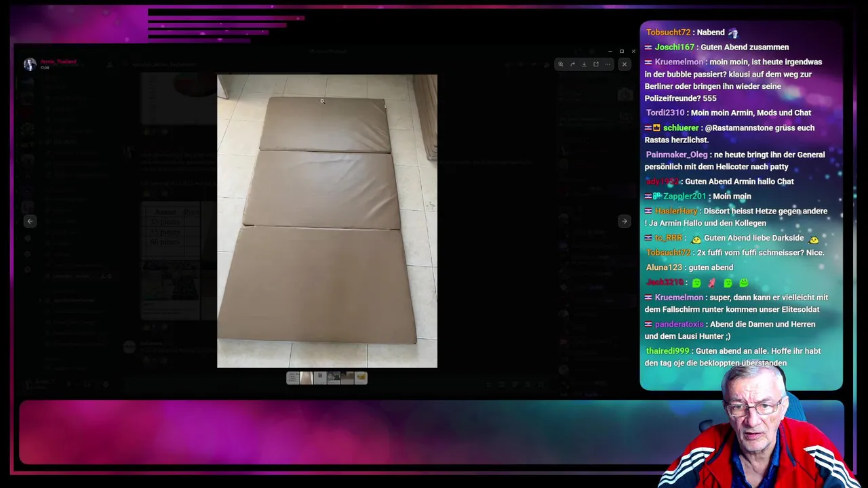Screen dimensions: 868x488
Task: Click chat username tc_RRR
Action: (x=669, y=239)
